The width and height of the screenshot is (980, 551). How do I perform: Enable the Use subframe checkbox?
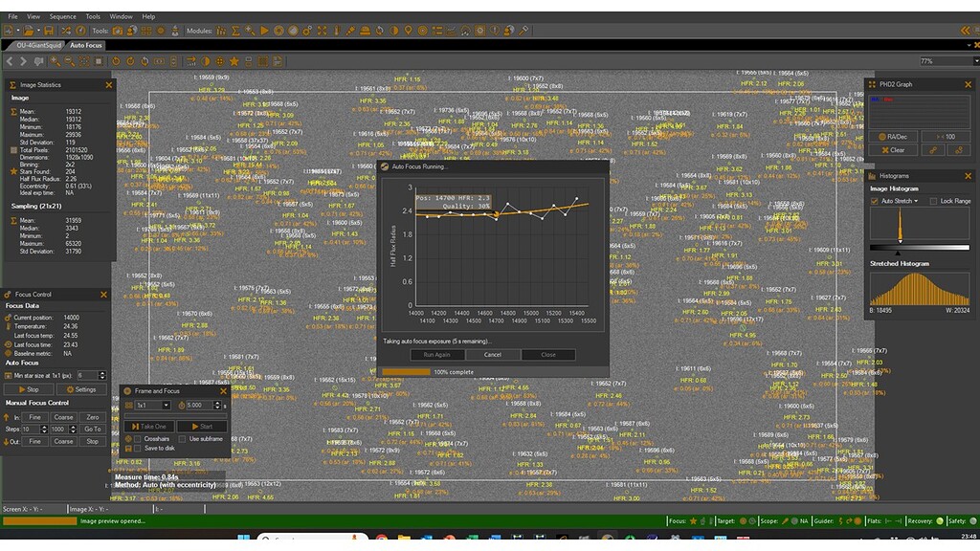182,438
